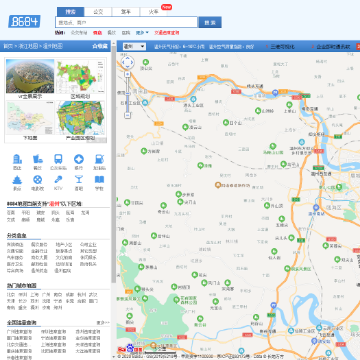Open the 上海 hot city map link
360x360 pixels.
pos(34,295)
